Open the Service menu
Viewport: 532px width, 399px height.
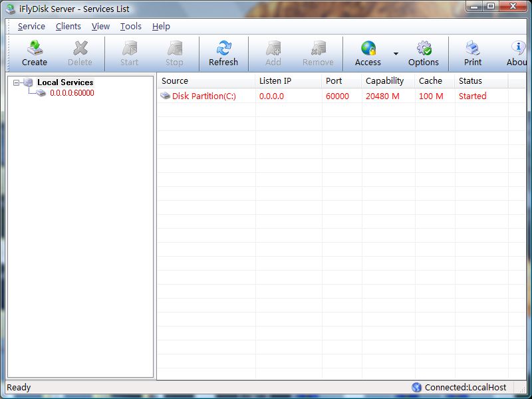point(31,27)
